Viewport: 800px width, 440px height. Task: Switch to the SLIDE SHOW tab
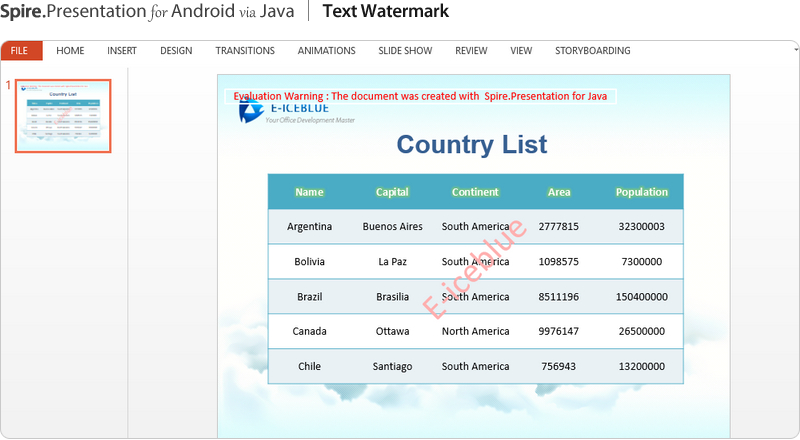pyautogui.click(x=405, y=51)
